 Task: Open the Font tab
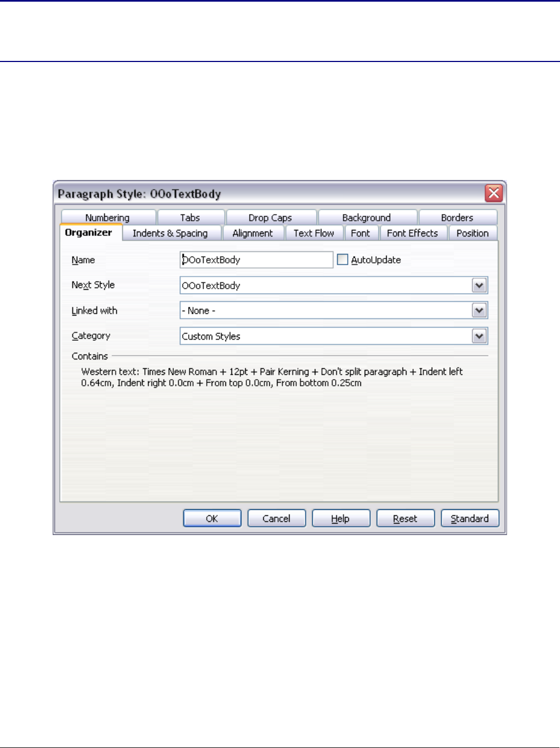(361, 233)
